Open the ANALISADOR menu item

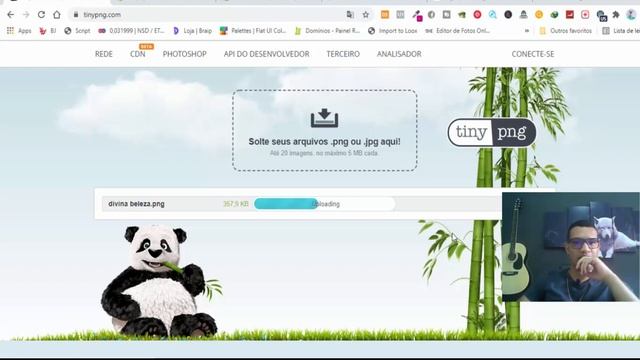click(399, 54)
